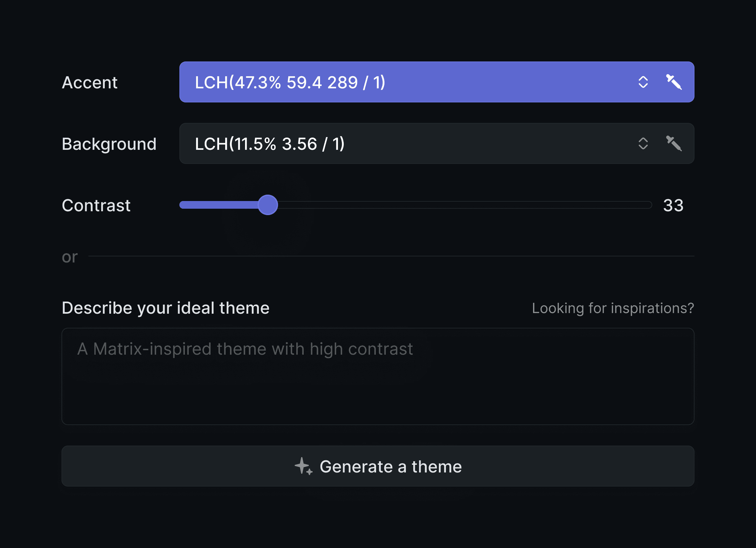Screen dimensions: 756x548
Task: Select the Accent eyedropper to sample a color
Action: [674, 82]
